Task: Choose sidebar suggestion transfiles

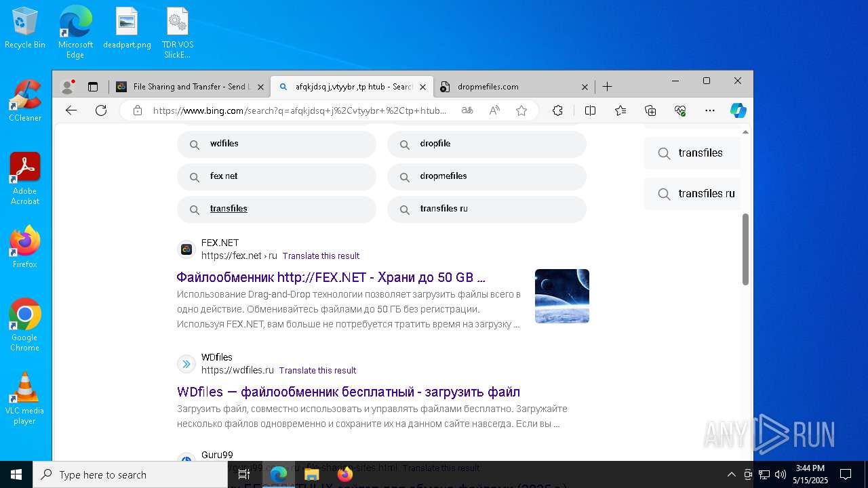Action: tap(692, 153)
